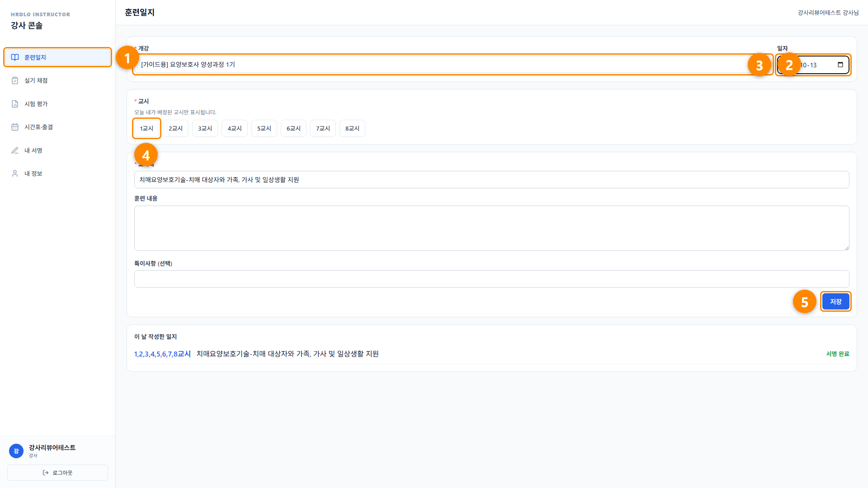Toggle the 7교시 period button
Screen dimensions: 868x488
click(x=323, y=128)
